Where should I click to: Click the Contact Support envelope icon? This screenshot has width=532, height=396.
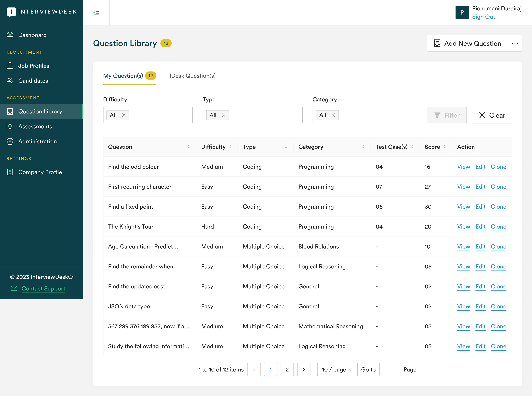pos(14,288)
